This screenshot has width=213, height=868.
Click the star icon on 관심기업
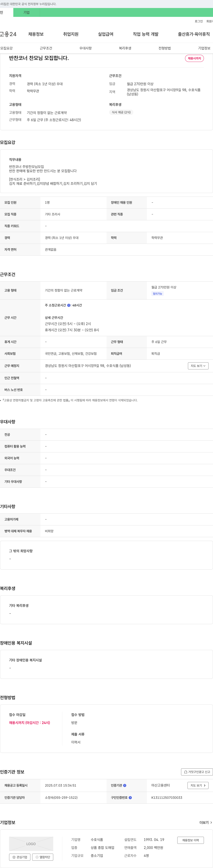click(14, 857)
